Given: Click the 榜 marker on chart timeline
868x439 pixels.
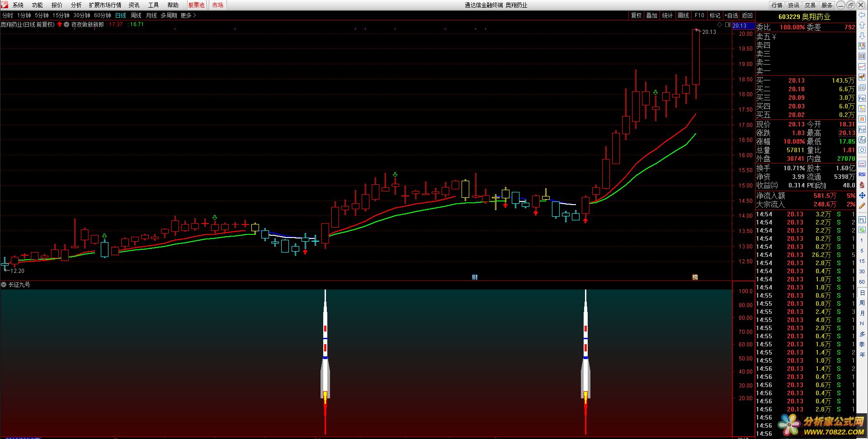Looking at the screenshot, I should (x=695, y=277).
